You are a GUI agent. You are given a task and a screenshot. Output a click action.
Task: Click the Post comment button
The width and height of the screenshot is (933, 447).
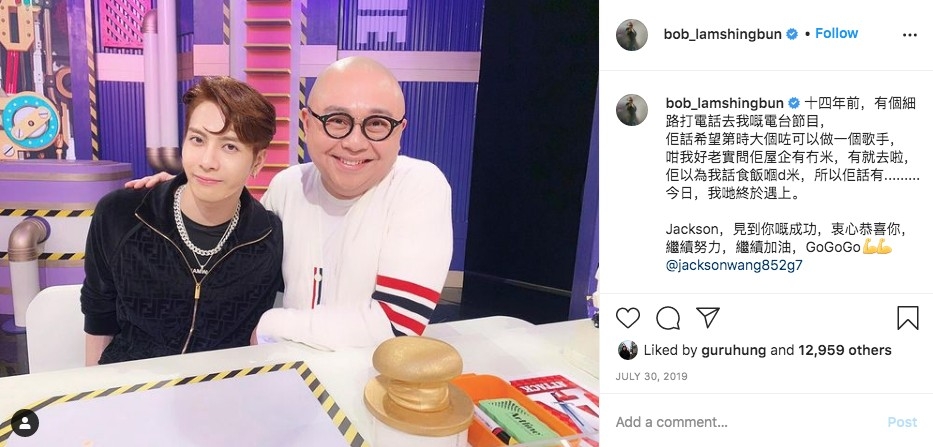(902, 422)
